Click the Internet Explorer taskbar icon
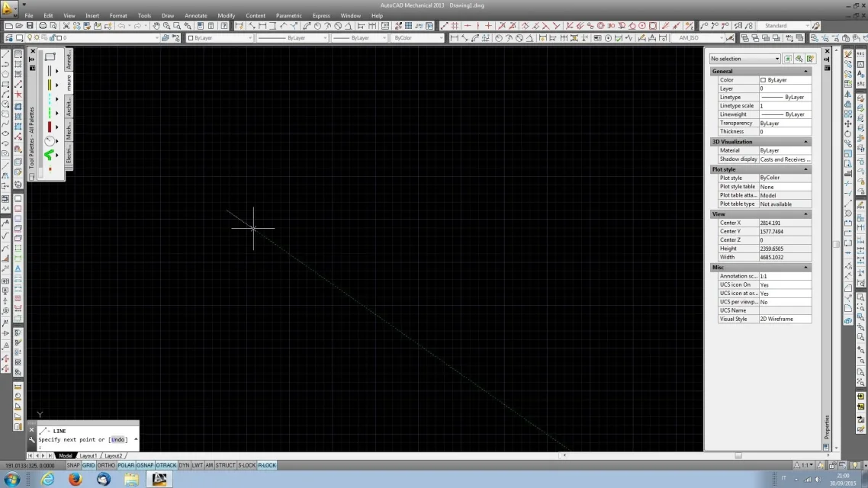This screenshot has width=868, height=488. 48,479
